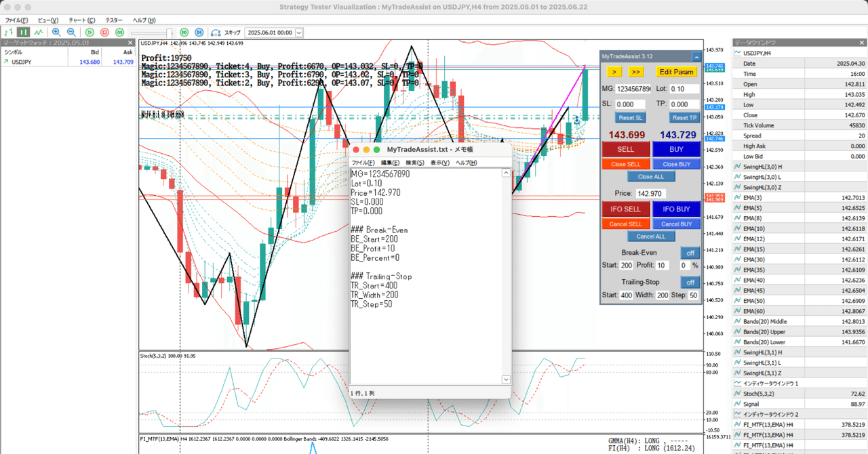
Task: Open Notepad's 表示(V) menu
Action: (x=440, y=163)
